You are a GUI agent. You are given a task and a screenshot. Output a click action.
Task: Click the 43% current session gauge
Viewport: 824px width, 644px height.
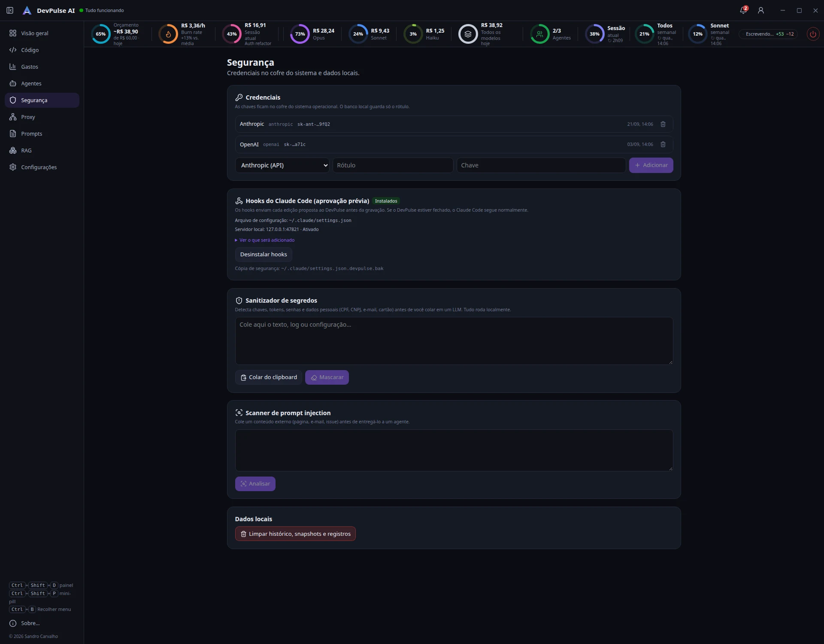coord(232,34)
